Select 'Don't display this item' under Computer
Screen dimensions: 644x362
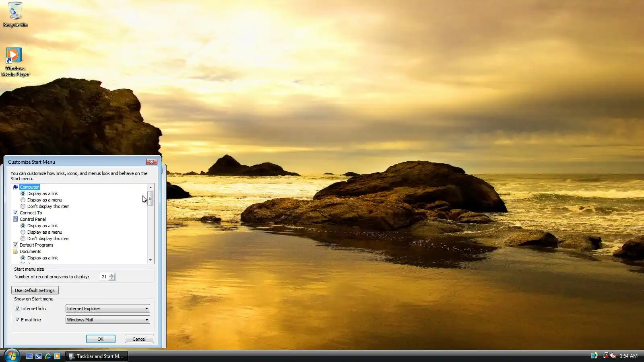pos(23,206)
